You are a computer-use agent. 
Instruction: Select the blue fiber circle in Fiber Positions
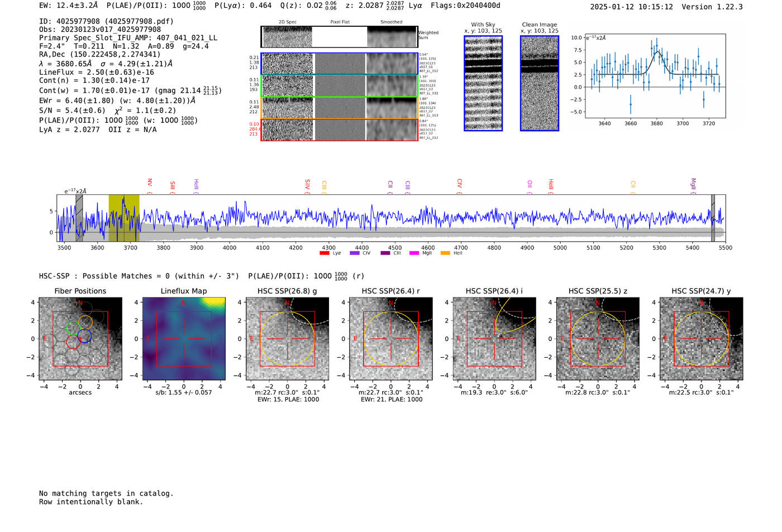(84, 336)
